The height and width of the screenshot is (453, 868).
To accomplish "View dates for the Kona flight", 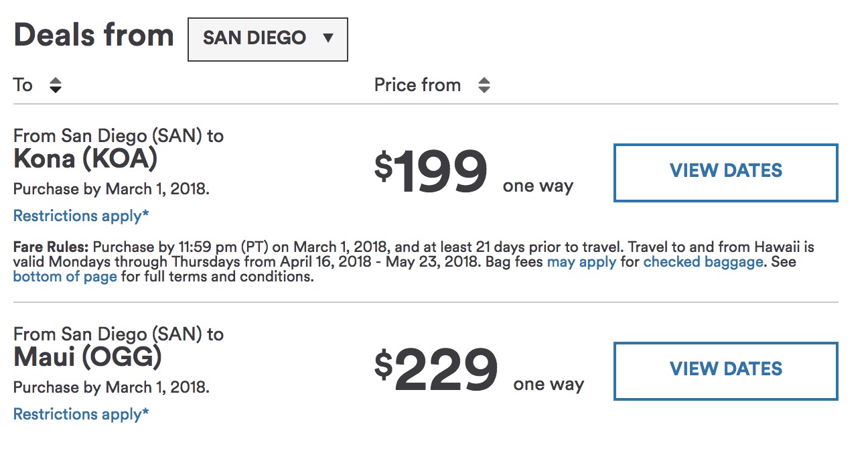I will (725, 172).
